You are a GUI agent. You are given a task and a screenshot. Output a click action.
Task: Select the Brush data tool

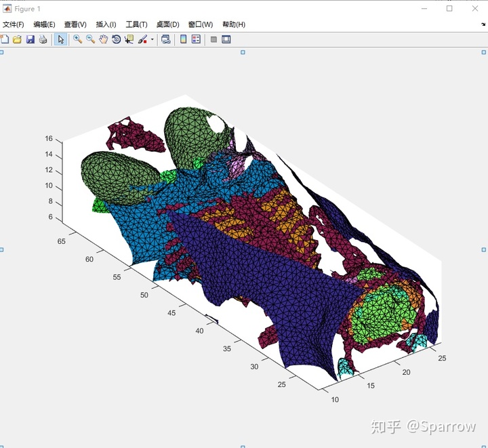(142, 39)
